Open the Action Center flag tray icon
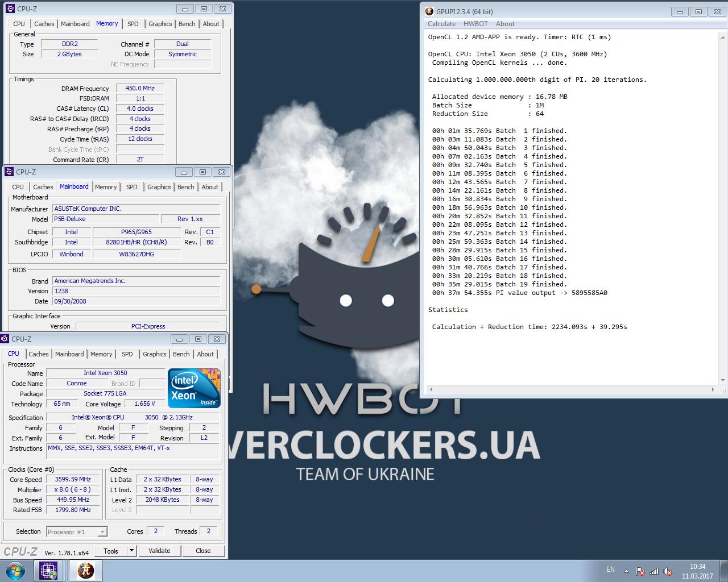 click(x=640, y=571)
